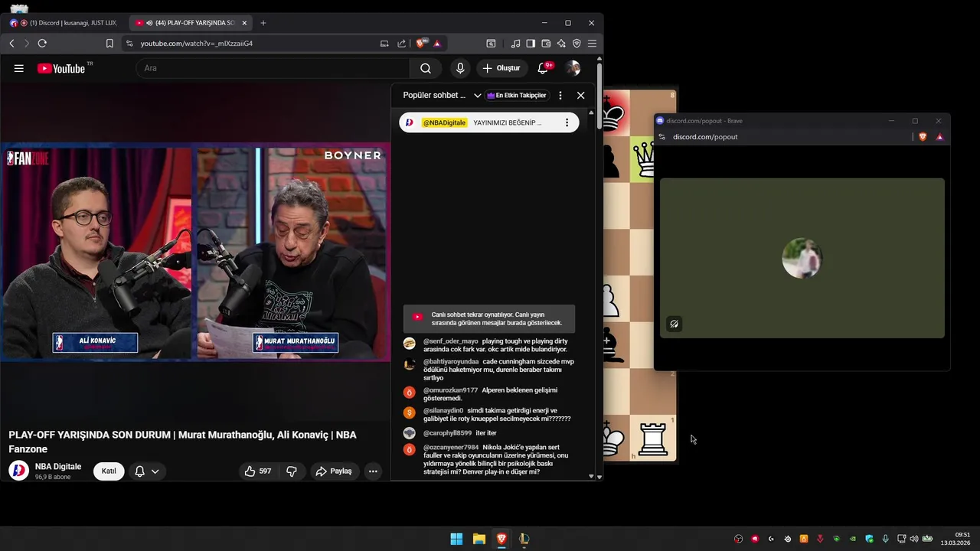The width and height of the screenshot is (980, 551).
Task: Switch to the Discord kusanagi tab
Action: click(64, 23)
